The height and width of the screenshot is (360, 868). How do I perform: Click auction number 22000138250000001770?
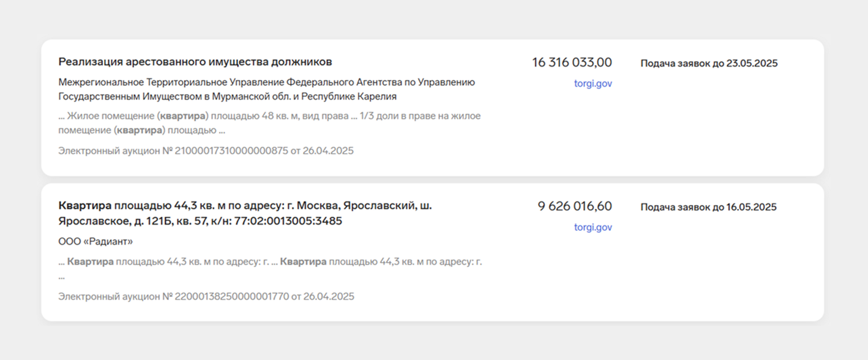232,296
